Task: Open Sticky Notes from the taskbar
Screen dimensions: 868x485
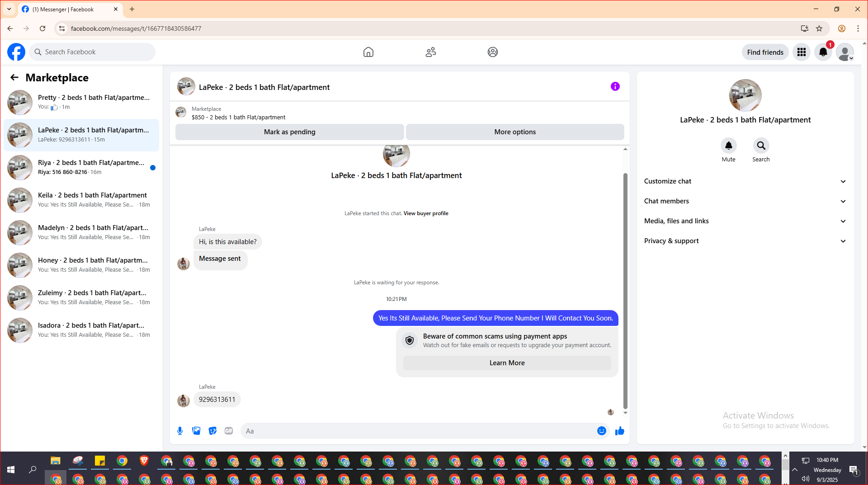Action: coord(100,461)
